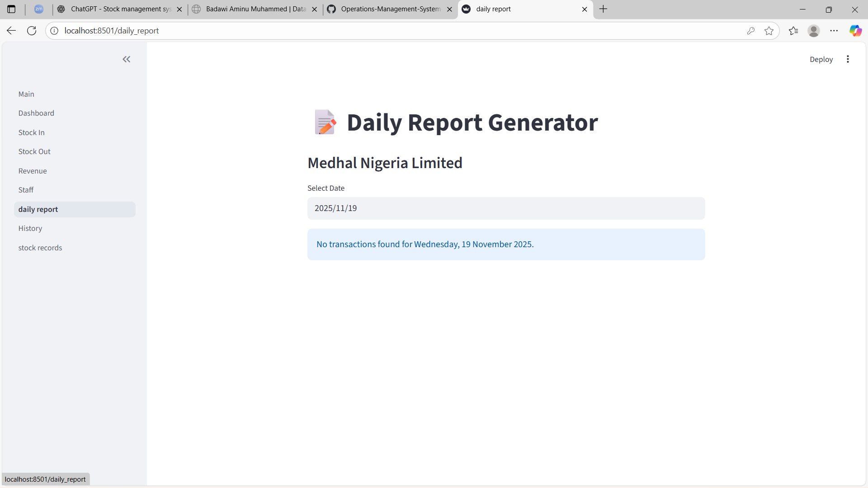Open vertical tabs with the tab actions icon

11,9
